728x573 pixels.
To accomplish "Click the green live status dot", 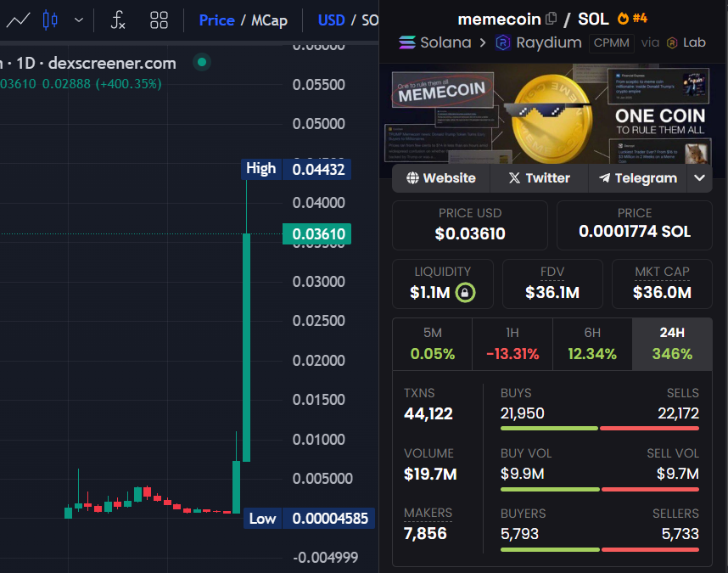I will (202, 62).
